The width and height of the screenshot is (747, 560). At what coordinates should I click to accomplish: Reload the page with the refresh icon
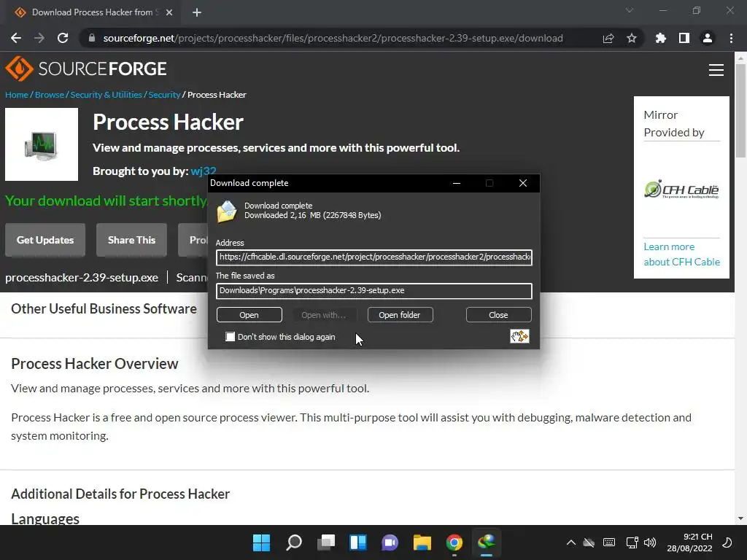pos(63,38)
